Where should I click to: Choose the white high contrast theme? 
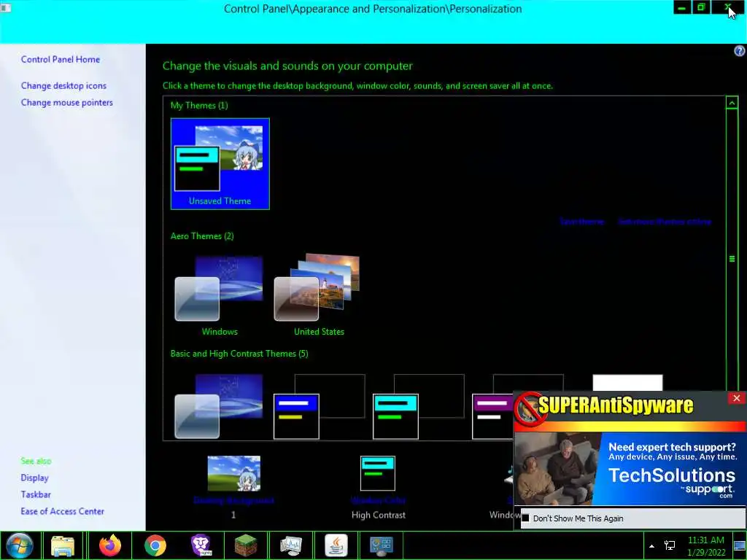coord(627,382)
